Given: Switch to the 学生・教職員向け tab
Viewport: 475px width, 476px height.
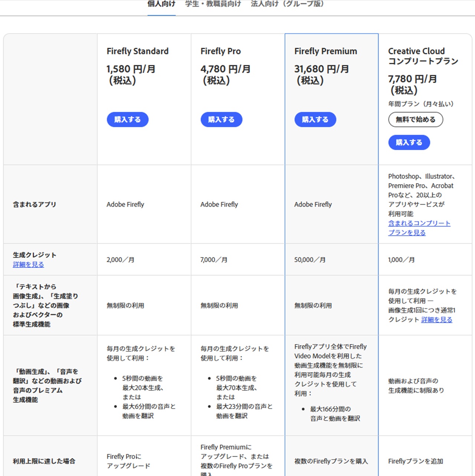Looking at the screenshot, I should [x=213, y=4].
